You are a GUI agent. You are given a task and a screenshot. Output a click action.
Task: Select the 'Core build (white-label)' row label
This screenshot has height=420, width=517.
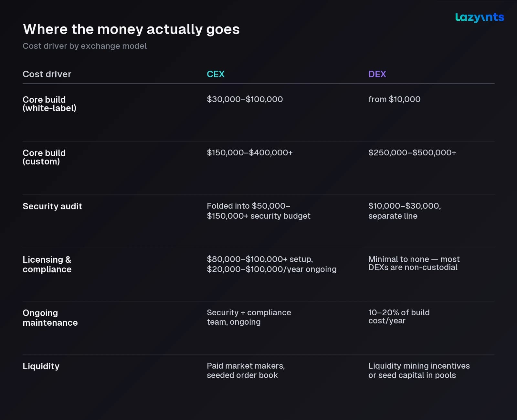point(49,104)
